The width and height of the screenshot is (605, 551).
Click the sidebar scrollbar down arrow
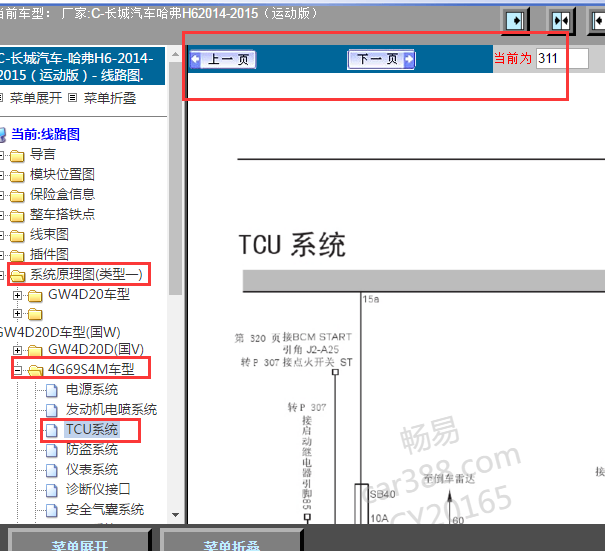pos(176,515)
